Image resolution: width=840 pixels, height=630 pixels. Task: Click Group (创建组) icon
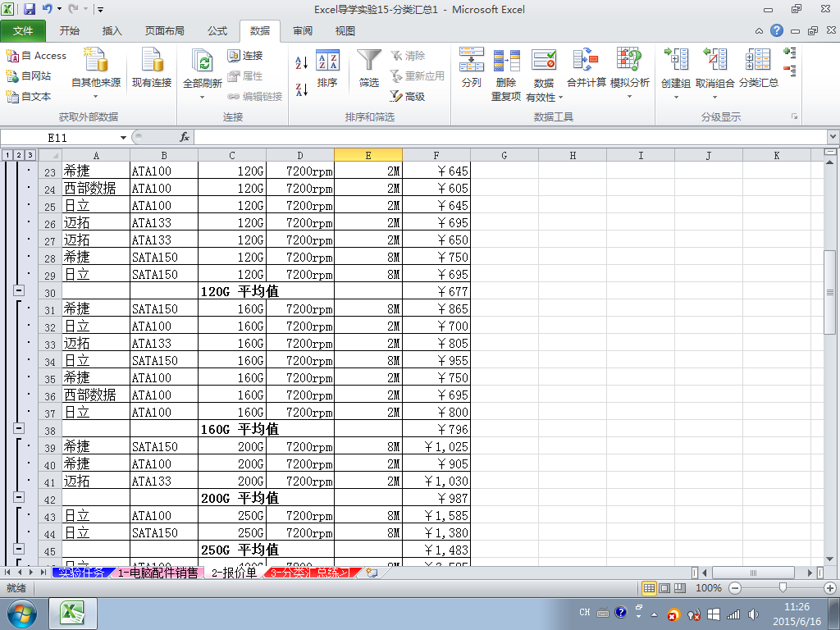tap(676, 59)
